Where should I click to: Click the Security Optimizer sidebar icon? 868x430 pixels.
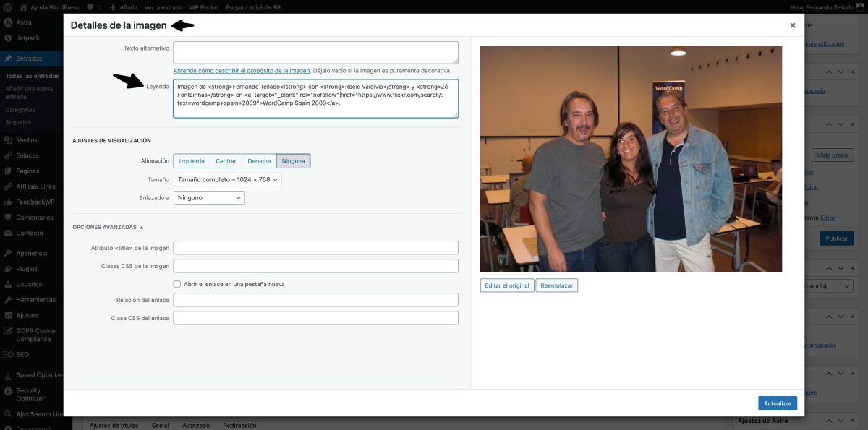8,391
